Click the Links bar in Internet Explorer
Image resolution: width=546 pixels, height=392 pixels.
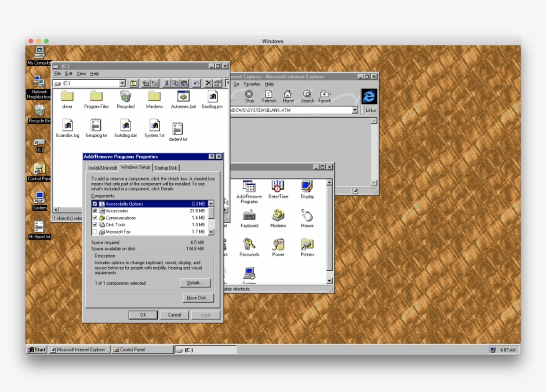(x=370, y=110)
